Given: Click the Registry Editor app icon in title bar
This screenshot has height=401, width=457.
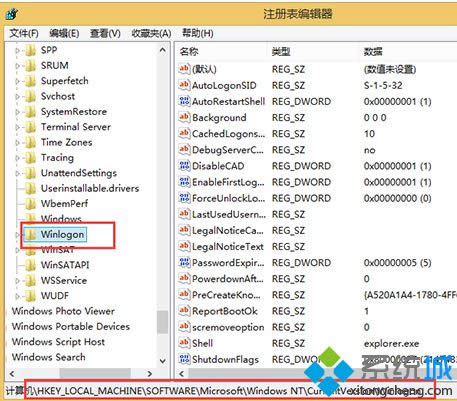Looking at the screenshot, I should pyautogui.click(x=12, y=14).
